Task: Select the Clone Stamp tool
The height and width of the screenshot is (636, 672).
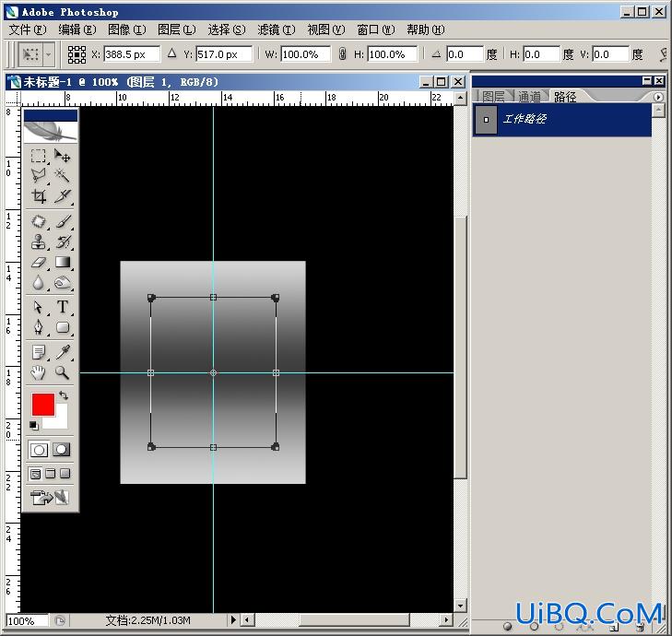Action: click(x=38, y=241)
